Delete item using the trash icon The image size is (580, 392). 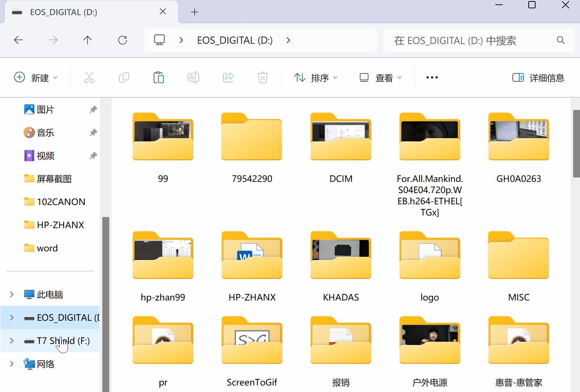click(x=263, y=77)
